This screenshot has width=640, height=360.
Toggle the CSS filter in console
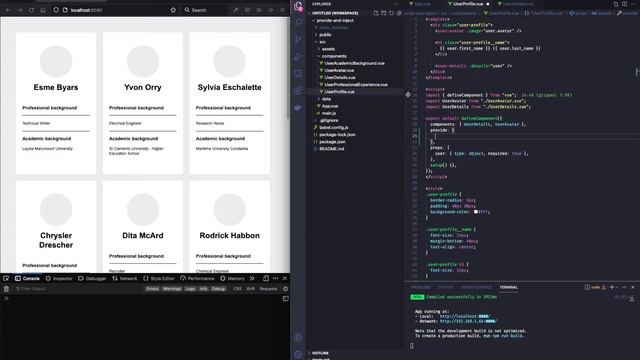[237, 289]
